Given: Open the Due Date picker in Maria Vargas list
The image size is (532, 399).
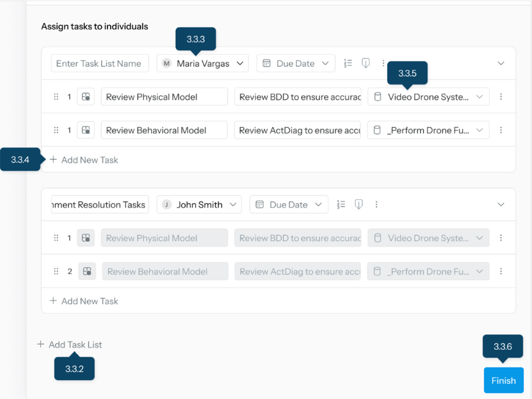Looking at the screenshot, I should coord(295,63).
